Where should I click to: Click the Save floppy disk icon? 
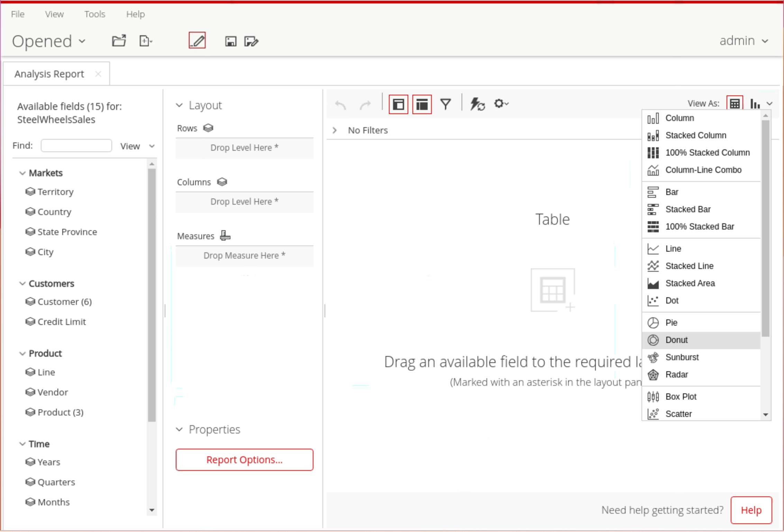230,41
